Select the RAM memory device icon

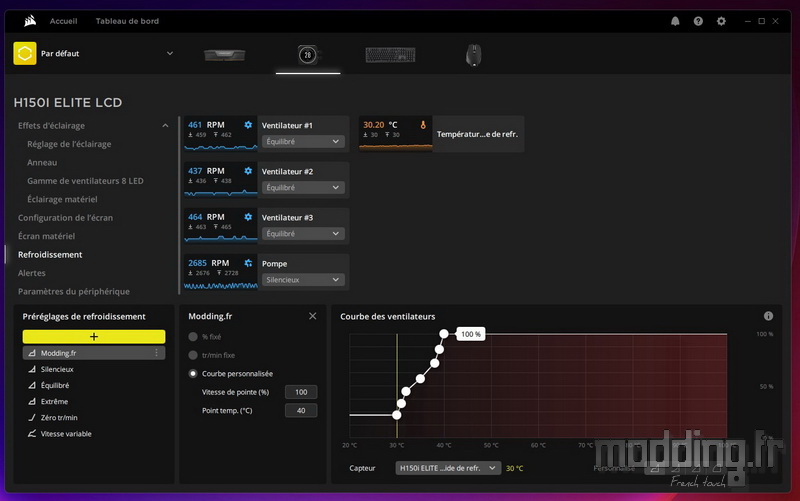coord(224,55)
